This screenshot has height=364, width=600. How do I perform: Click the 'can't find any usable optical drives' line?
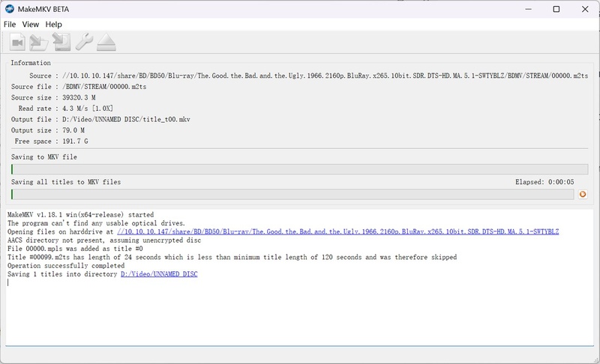coord(96,223)
